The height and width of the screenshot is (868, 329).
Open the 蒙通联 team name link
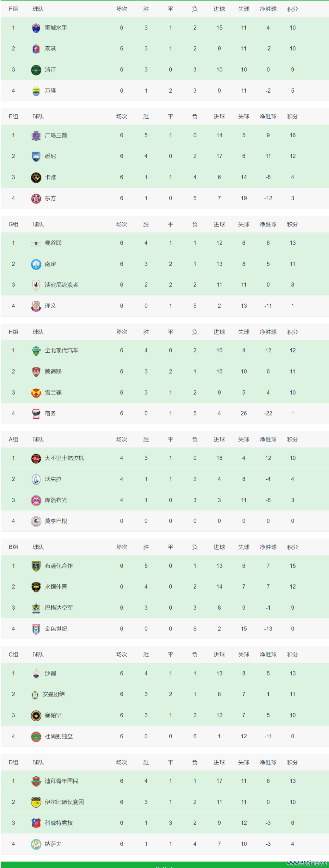(x=53, y=372)
